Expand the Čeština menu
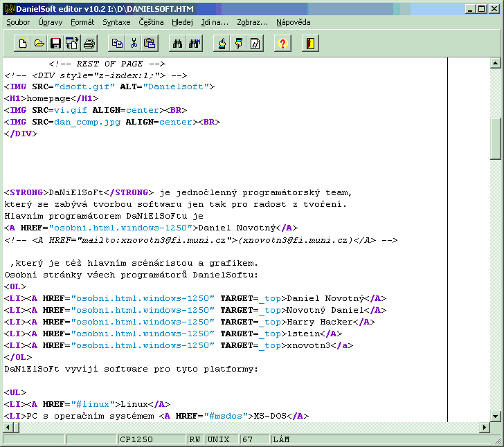 pos(151,22)
